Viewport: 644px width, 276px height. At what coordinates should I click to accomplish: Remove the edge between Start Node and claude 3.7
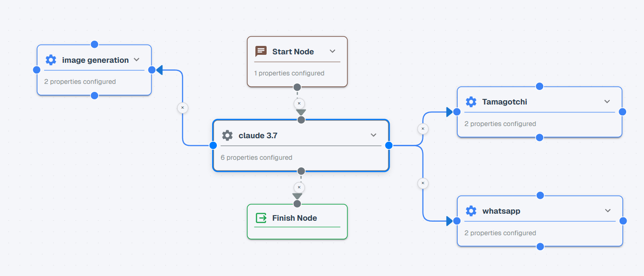(299, 103)
